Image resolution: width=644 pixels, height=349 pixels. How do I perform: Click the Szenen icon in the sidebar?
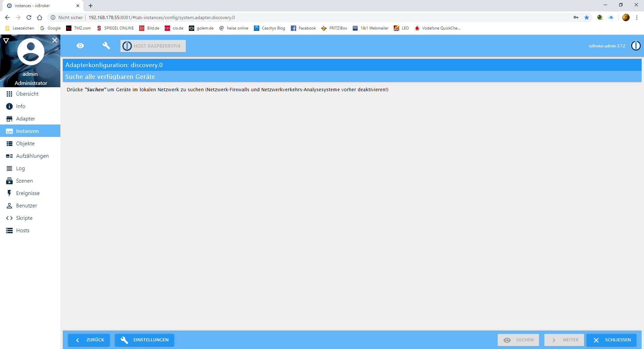point(9,181)
